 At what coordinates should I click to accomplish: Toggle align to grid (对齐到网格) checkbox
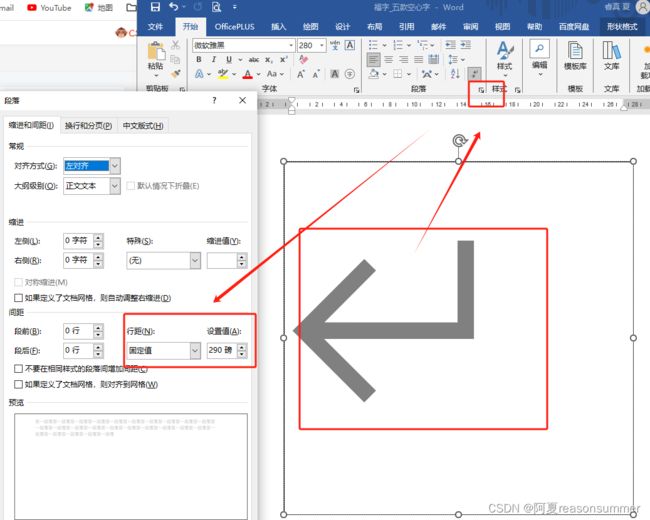point(19,384)
